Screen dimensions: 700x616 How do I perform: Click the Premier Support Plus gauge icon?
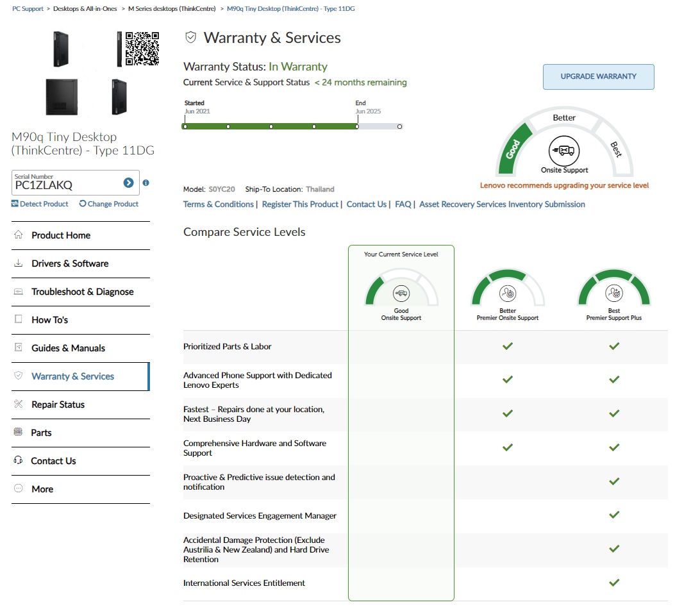coord(613,294)
